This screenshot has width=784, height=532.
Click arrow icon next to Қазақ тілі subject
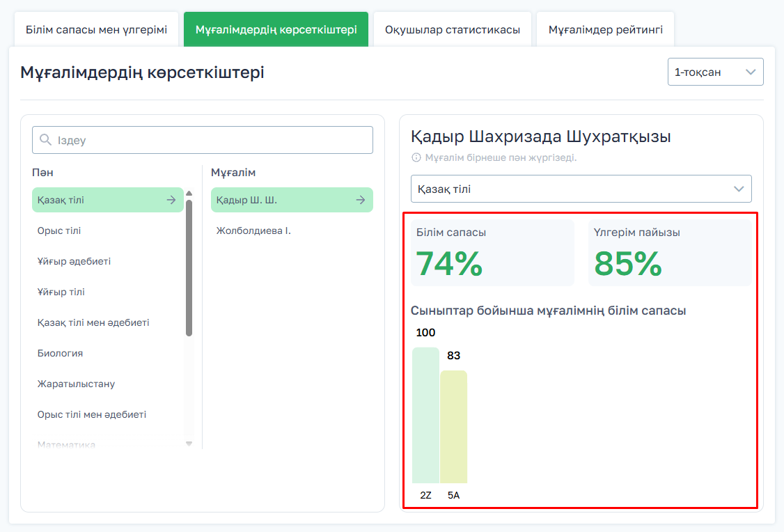(x=171, y=201)
